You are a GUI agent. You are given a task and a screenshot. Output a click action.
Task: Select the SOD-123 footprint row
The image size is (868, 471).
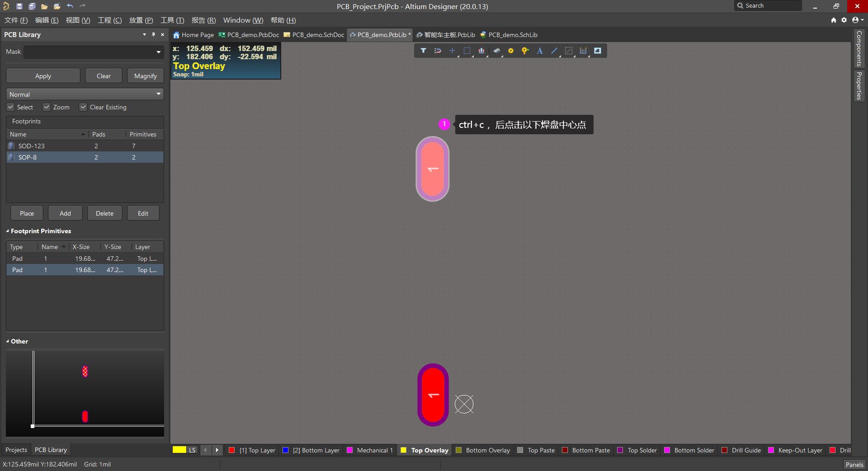click(85, 146)
